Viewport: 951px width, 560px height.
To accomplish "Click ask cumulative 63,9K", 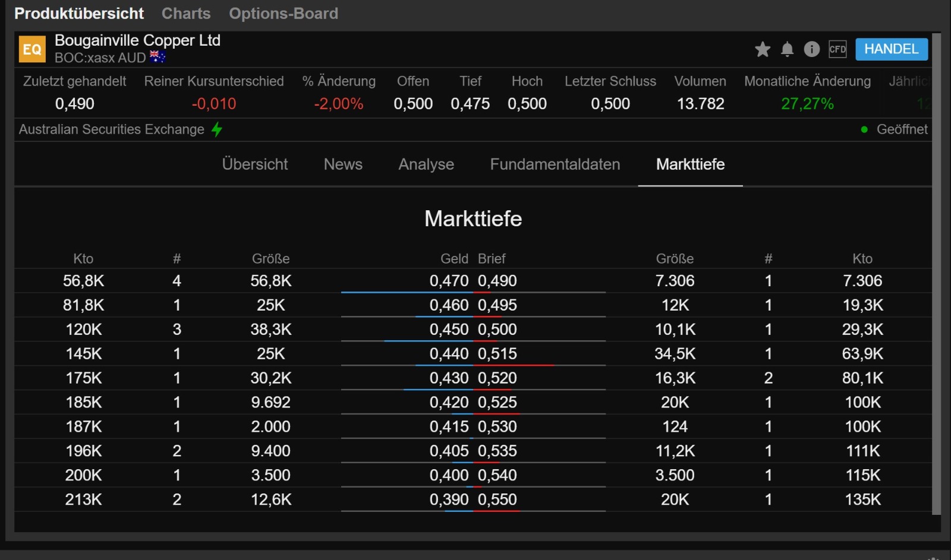I will click(x=863, y=354).
